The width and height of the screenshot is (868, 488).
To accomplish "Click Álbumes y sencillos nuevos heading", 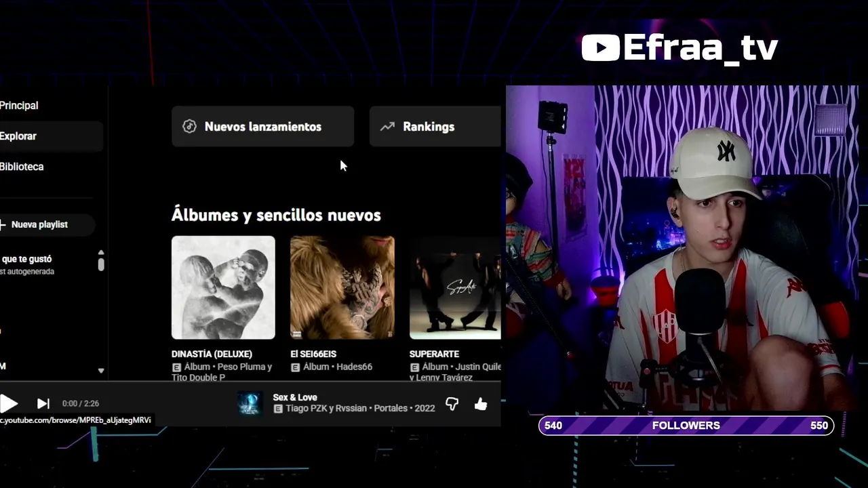I will click(276, 215).
